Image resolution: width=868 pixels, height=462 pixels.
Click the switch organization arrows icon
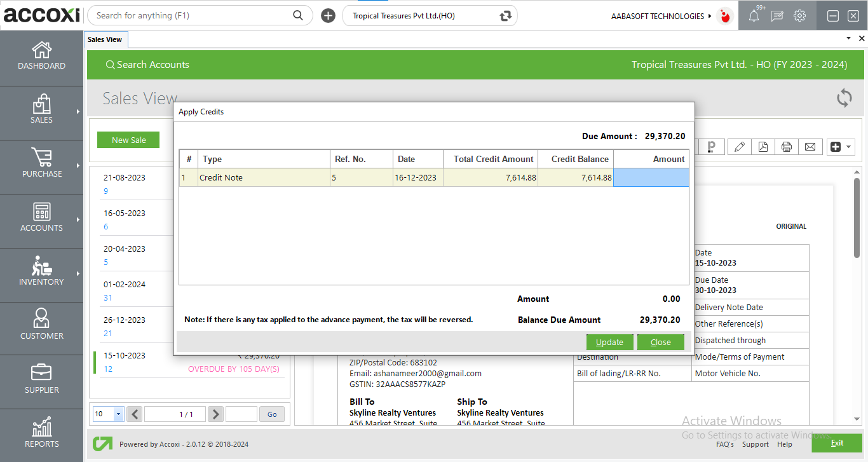506,16
